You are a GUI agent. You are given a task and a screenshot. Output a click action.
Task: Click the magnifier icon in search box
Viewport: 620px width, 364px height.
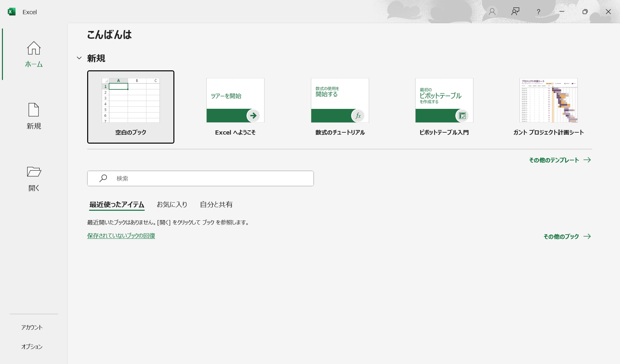[x=103, y=178]
